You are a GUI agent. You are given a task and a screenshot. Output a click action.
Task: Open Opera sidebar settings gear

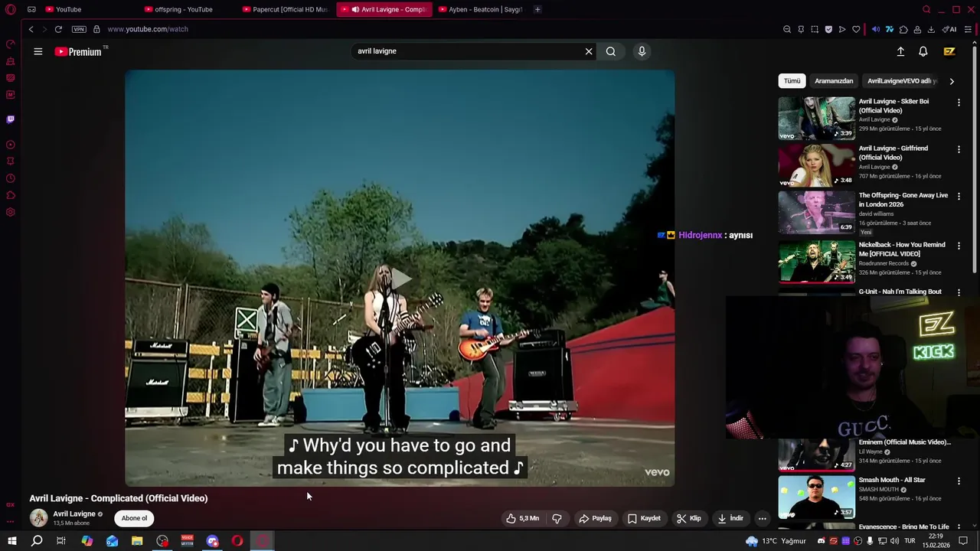(10, 212)
